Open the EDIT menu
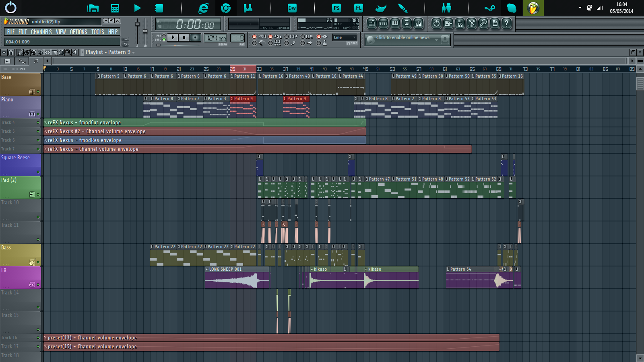 pyautogui.click(x=23, y=32)
